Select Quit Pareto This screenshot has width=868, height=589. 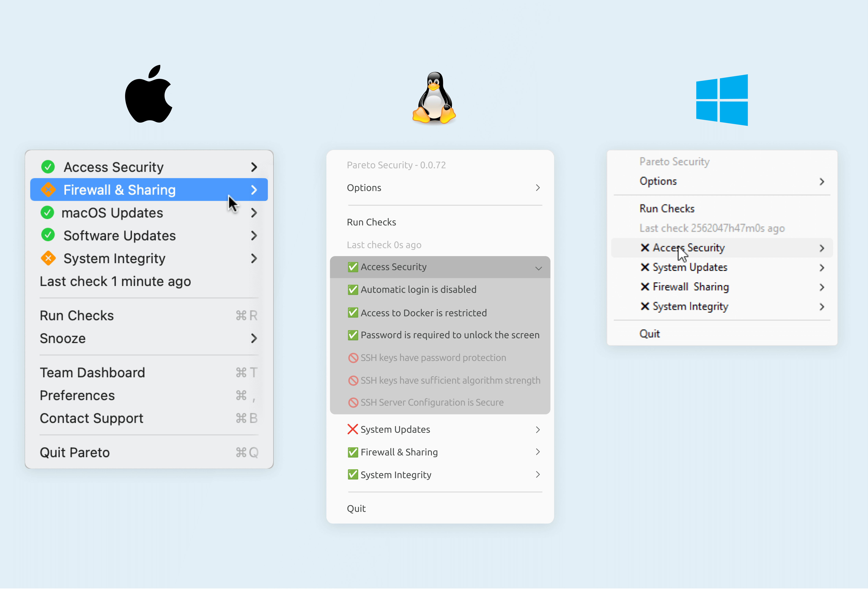point(149,453)
